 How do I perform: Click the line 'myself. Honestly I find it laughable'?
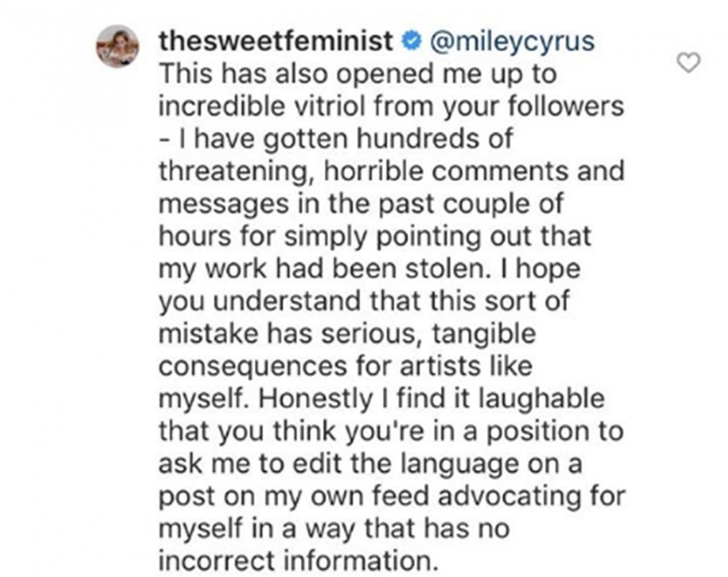point(381,398)
